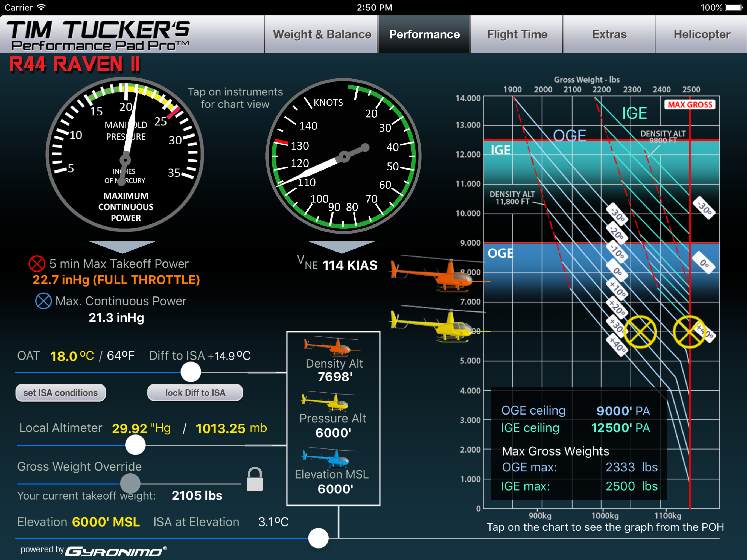Image resolution: width=747 pixels, height=560 pixels.
Task: Click the Gyronimo logo at the bottom
Action: 116,551
